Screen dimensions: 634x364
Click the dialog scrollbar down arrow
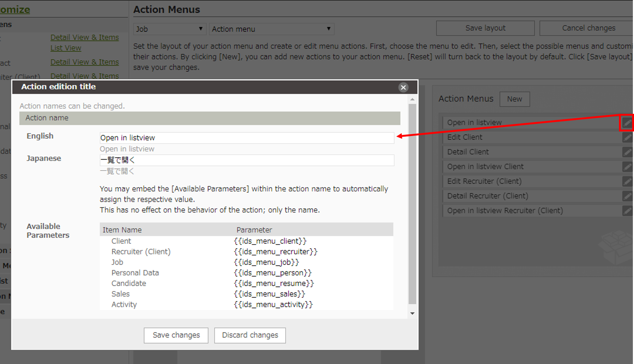(412, 314)
